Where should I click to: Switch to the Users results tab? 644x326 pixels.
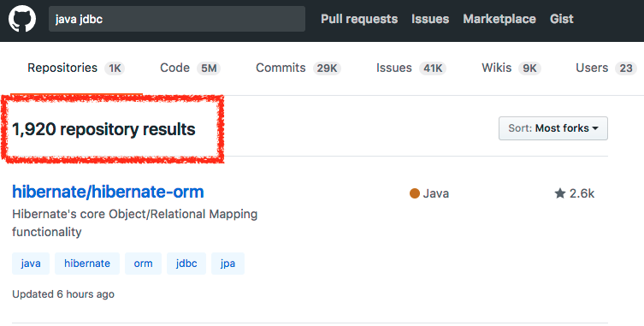606,68
